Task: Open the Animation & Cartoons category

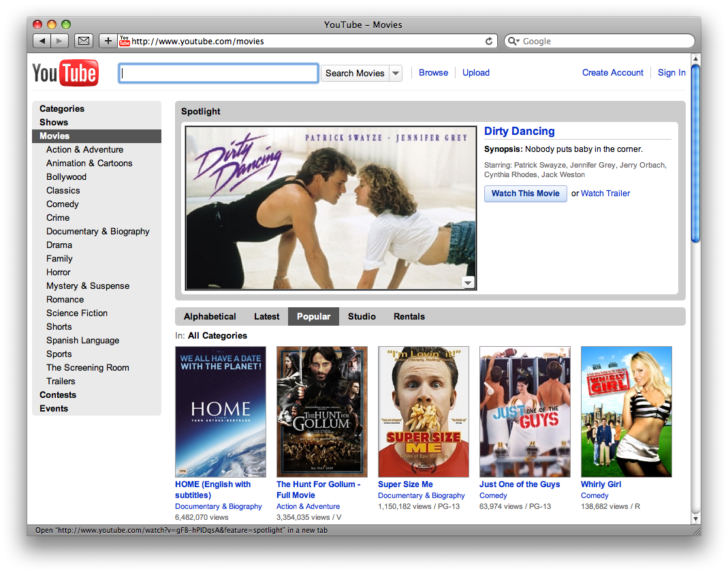Action: (89, 163)
